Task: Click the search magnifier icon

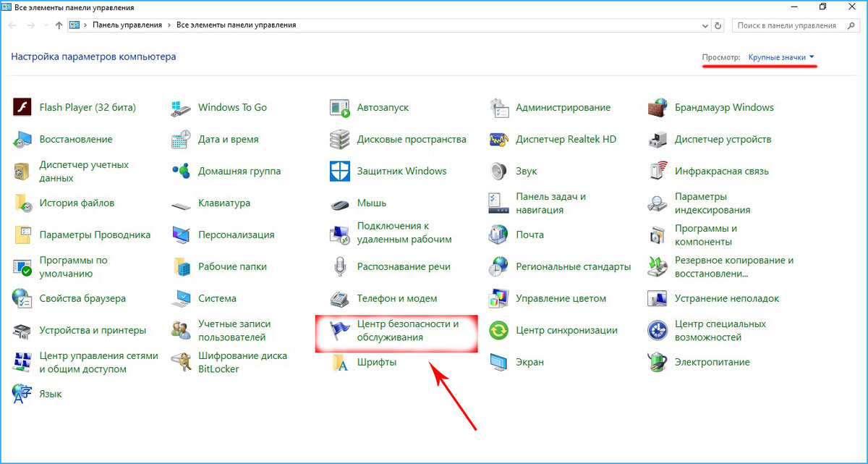Action: [851, 25]
